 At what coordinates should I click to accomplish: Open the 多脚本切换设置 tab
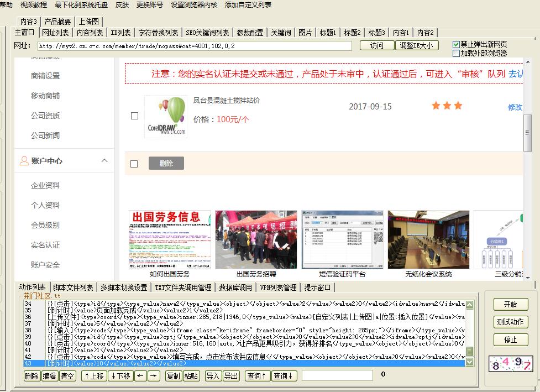[x=124, y=288]
